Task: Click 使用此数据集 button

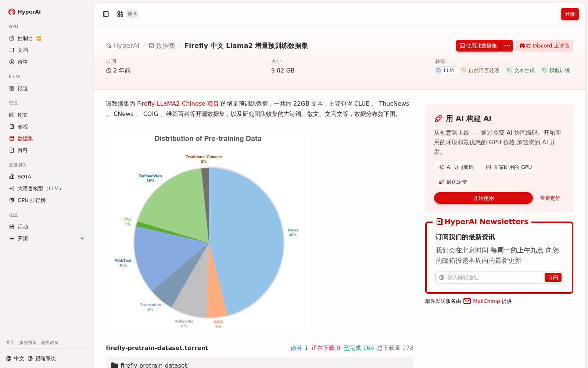Action: coord(478,46)
